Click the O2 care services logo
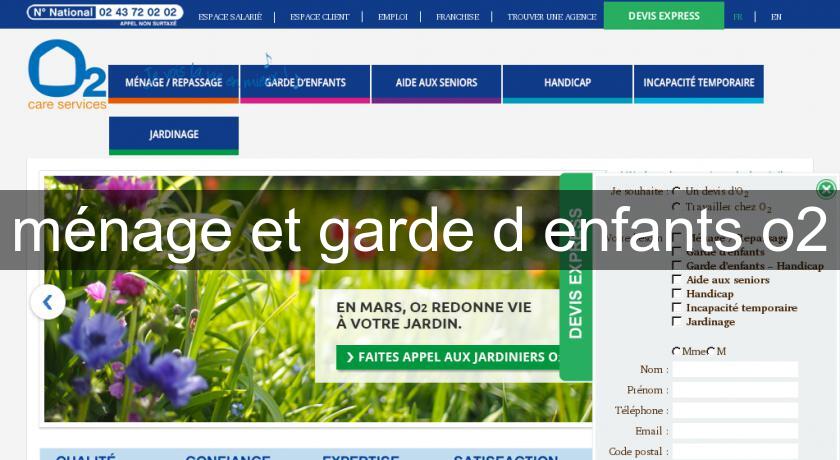The height and width of the screenshot is (460, 840). pos(67,75)
